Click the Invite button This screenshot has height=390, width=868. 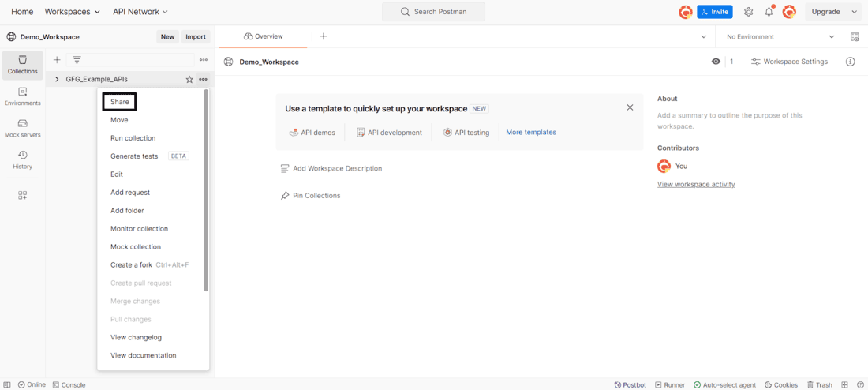(715, 12)
